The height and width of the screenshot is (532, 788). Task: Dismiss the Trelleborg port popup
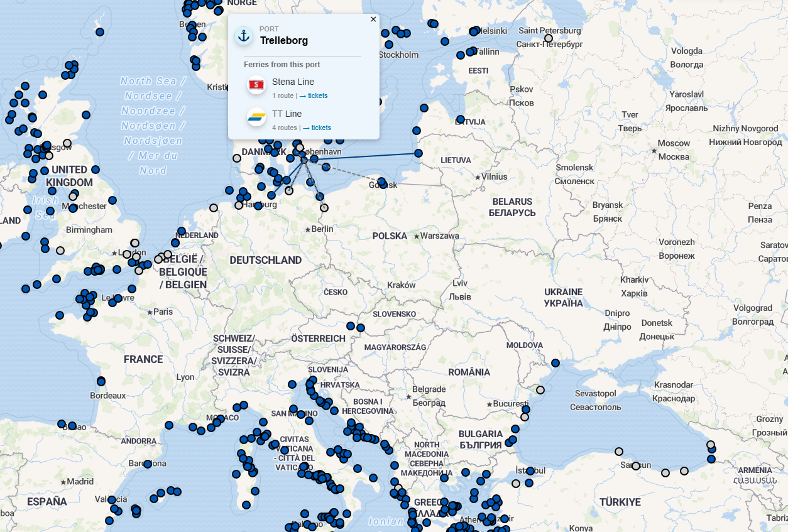point(373,19)
